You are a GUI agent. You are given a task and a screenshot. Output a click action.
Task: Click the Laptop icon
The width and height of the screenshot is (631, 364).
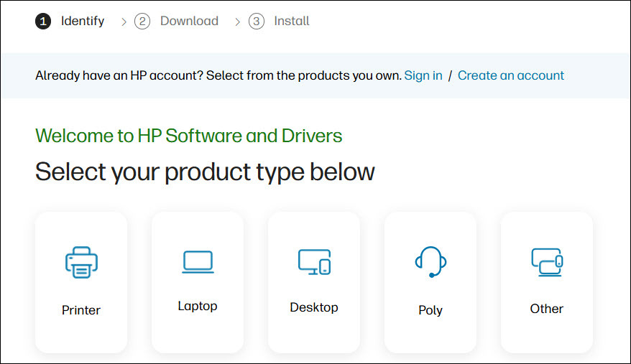198,262
